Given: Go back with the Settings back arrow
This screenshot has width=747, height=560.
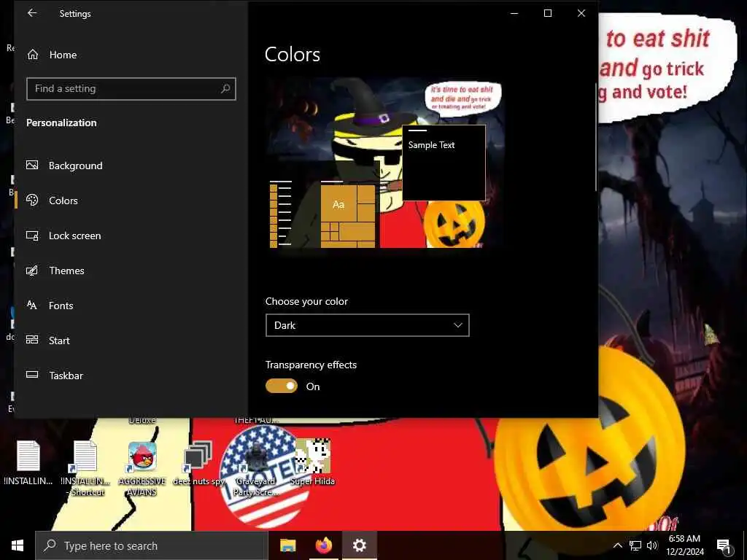Looking at the screenshot, I should (32, 13).
